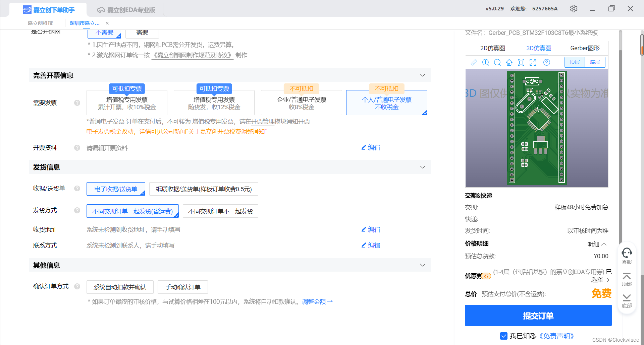Click the fit-to-frame icon in preview toolbar
Screen dimensions: 644x345
[521, 62]
